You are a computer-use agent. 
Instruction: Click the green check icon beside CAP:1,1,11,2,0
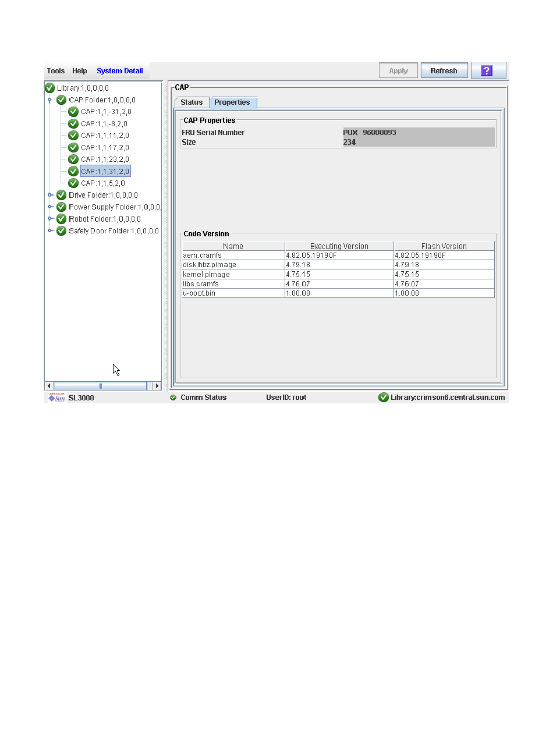pos(73,136)
